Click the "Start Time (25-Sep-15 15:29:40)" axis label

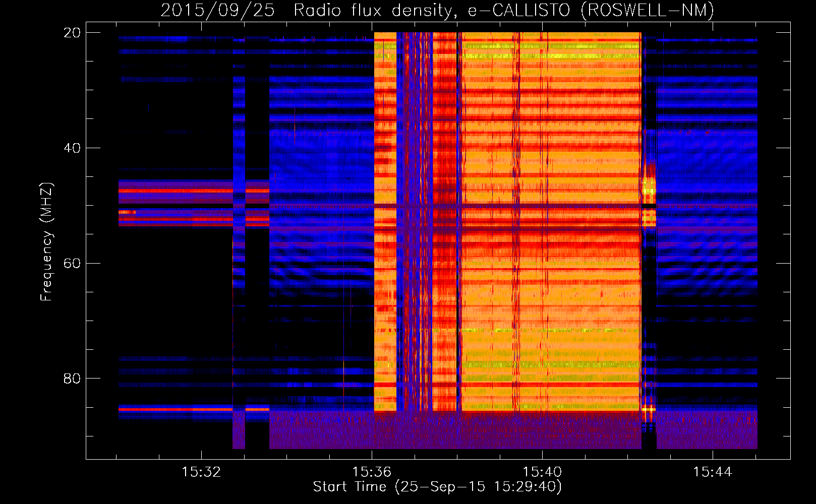click(x=437, y=487)
